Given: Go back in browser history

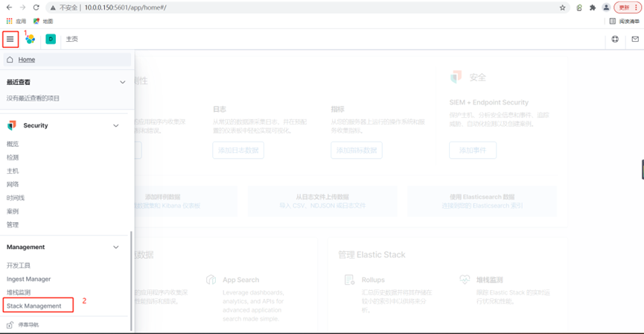Looking at the screenshot, I should coord(10,7).
